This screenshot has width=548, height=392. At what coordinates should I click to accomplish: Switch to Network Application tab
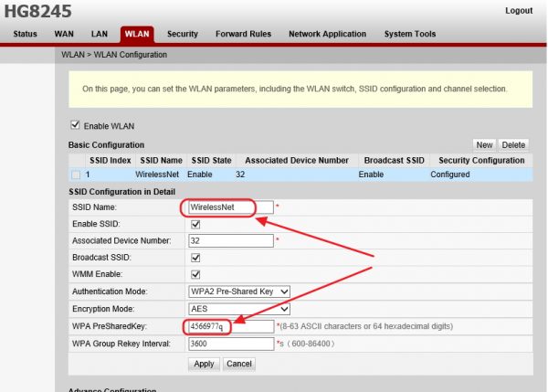tap(327, 35)
